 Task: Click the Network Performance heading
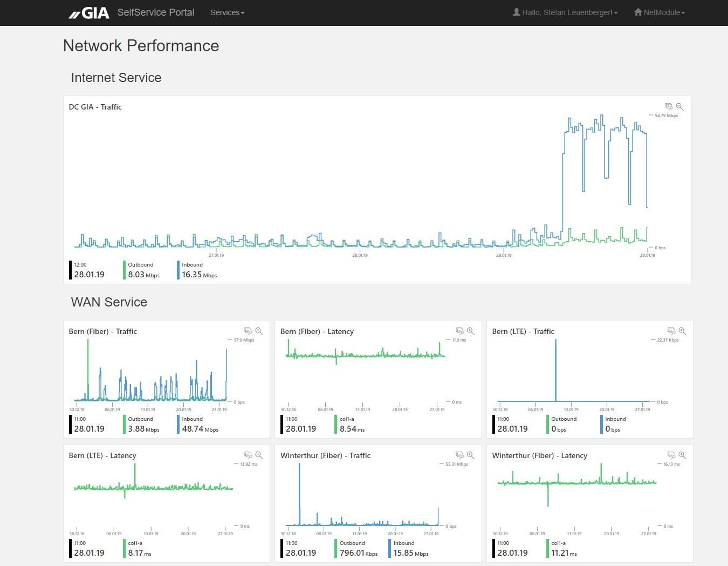pos(141,46)
